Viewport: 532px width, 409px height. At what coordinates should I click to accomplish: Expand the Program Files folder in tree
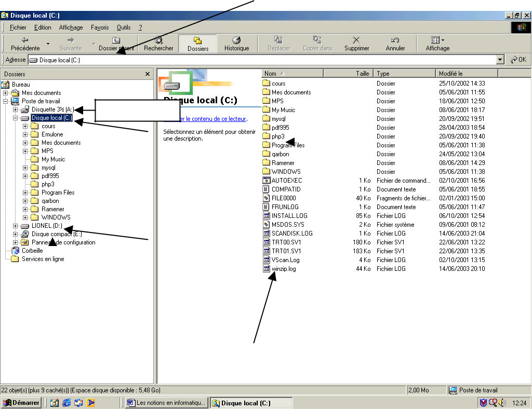tap(25, 193)
